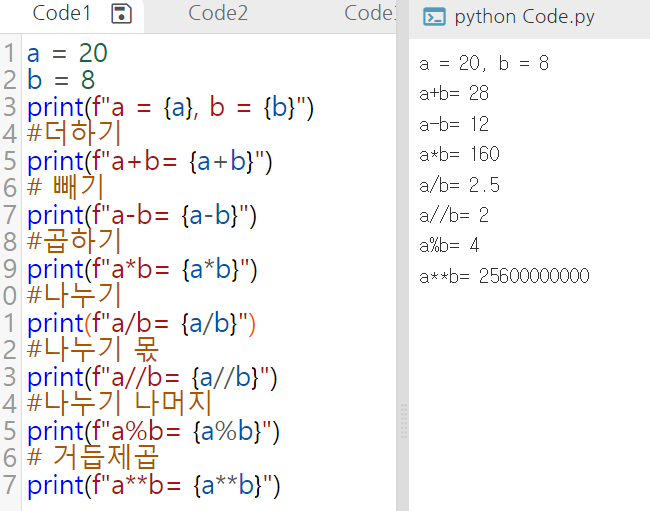Click the panel splitter handle between editor and output
The image size is (650, 511).
coord(404,421)
